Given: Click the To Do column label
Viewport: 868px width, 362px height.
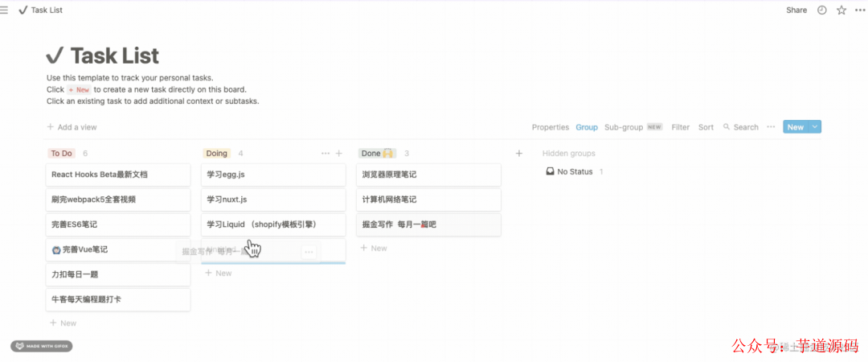Looking at the screenshot, I should (61, 154).
